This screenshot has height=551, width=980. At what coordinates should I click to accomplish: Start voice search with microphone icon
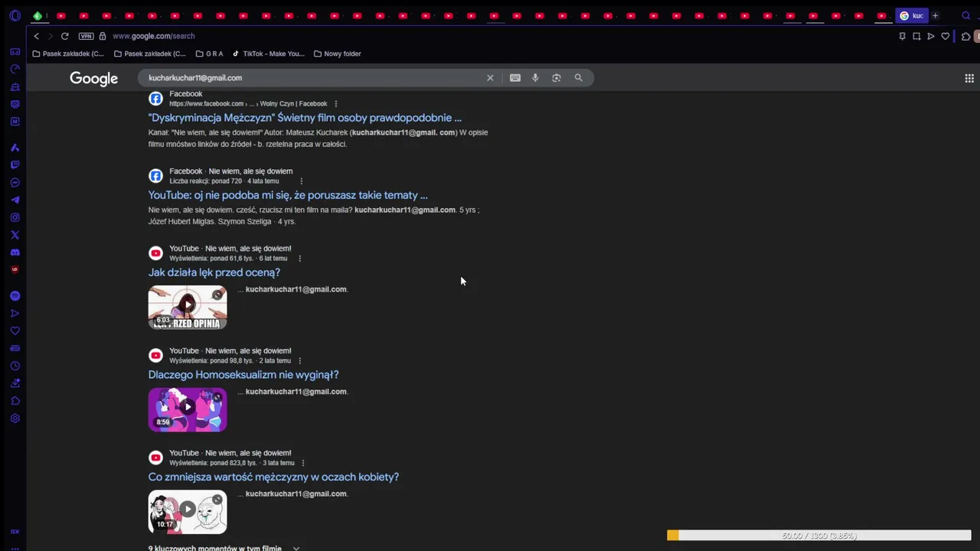(535, 78)
